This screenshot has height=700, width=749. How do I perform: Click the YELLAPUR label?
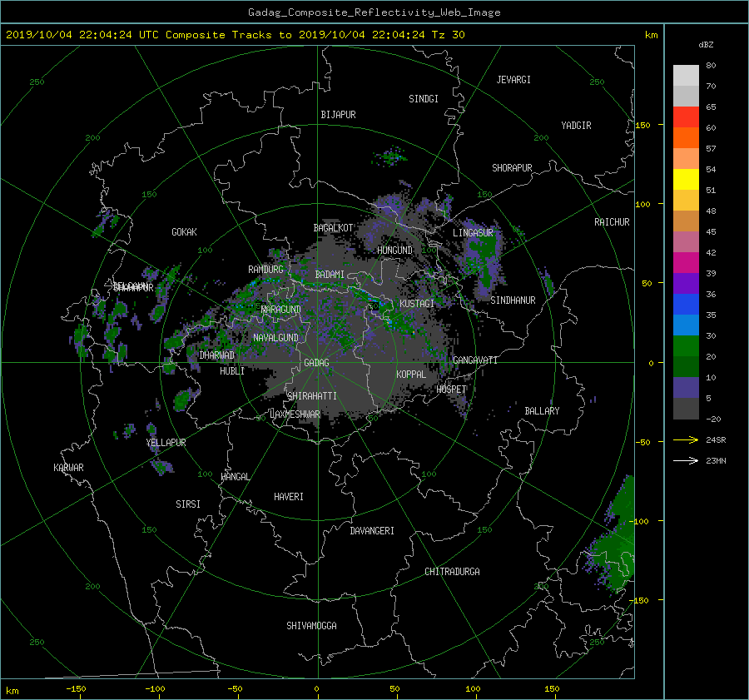coord(166,443)
